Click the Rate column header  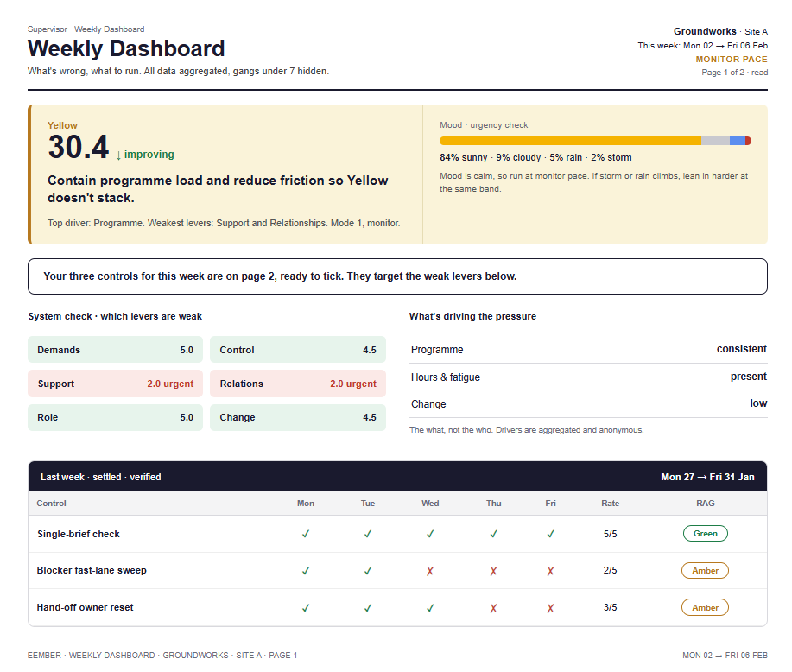point(610,504)
